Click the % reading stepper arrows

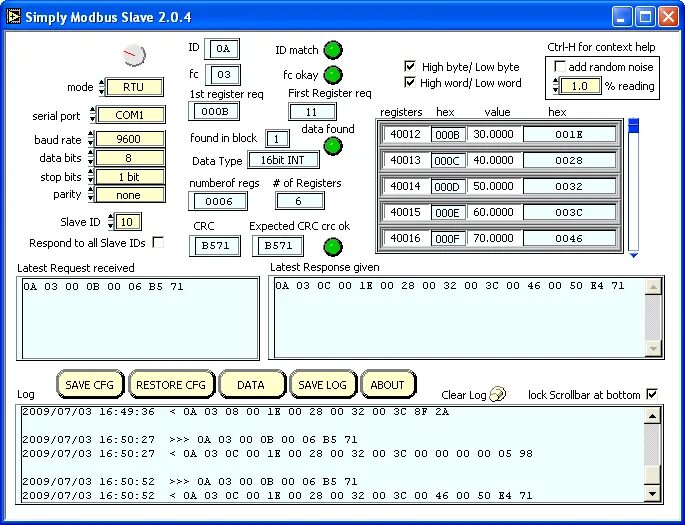[x=556, y=86]
